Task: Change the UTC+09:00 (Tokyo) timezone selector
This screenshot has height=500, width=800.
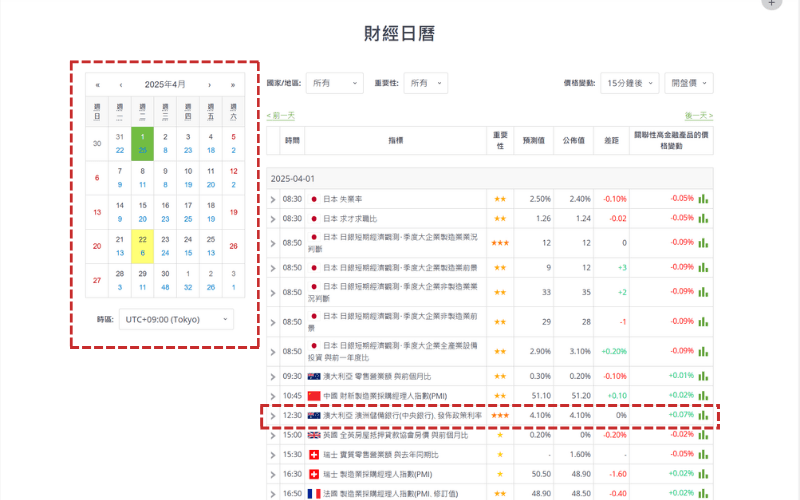Action: (x=176, y=319)
